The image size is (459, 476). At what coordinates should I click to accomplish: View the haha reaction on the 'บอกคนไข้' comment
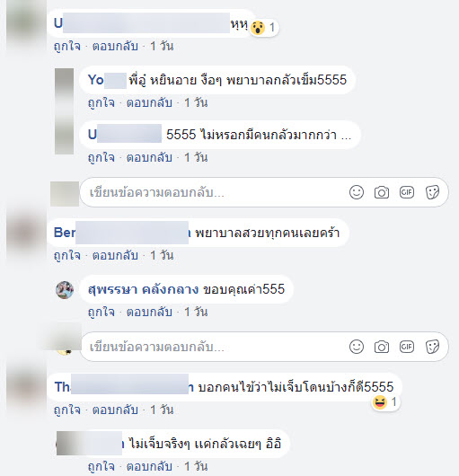pos(385,402)
